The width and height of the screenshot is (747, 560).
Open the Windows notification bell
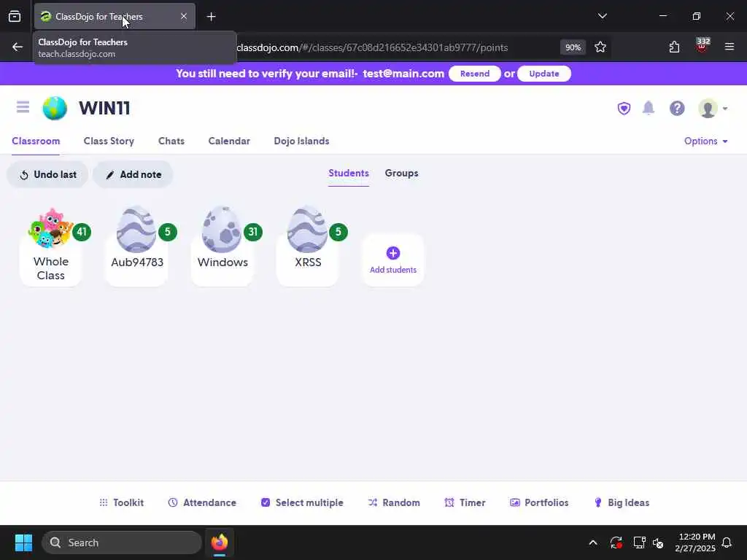[727, 542]
